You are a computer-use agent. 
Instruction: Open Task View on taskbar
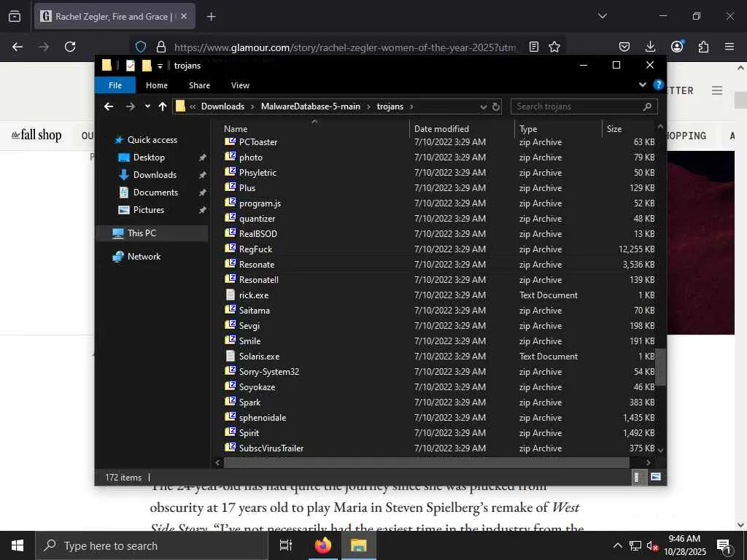286,545
